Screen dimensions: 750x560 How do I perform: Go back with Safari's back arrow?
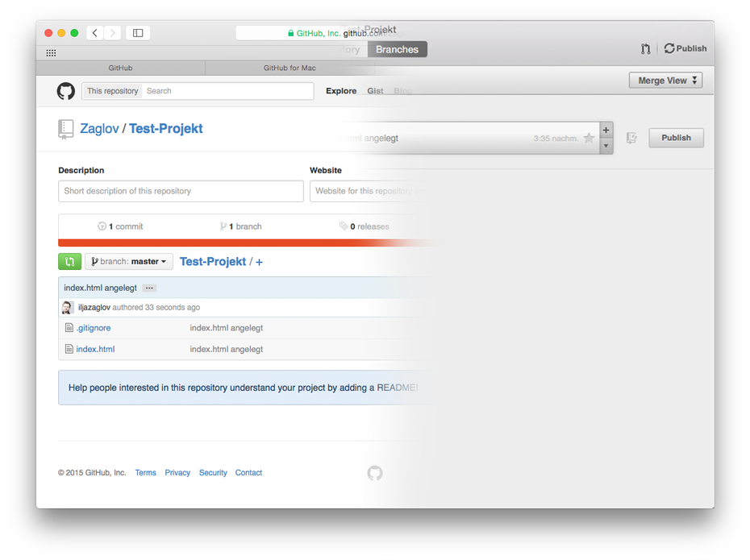click(x=94, y=33)
